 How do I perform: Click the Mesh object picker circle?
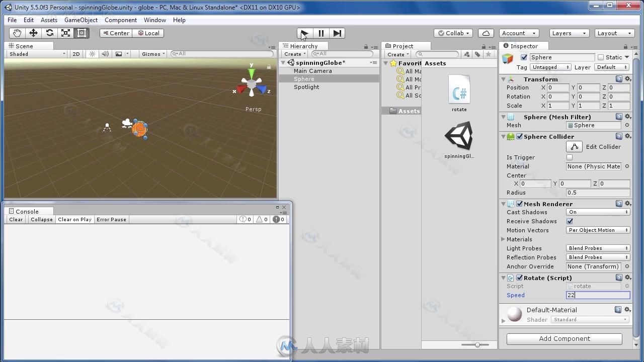coord(627,125)
